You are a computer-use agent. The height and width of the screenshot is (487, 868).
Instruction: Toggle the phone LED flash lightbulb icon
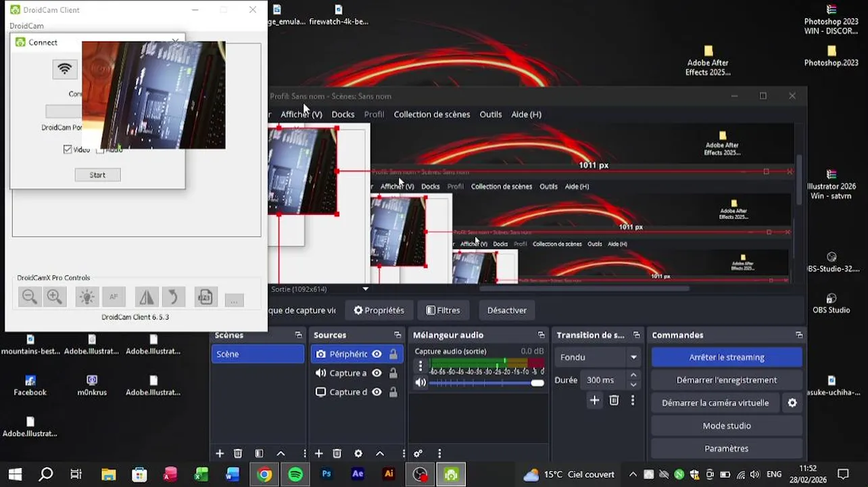coord(87,297)
